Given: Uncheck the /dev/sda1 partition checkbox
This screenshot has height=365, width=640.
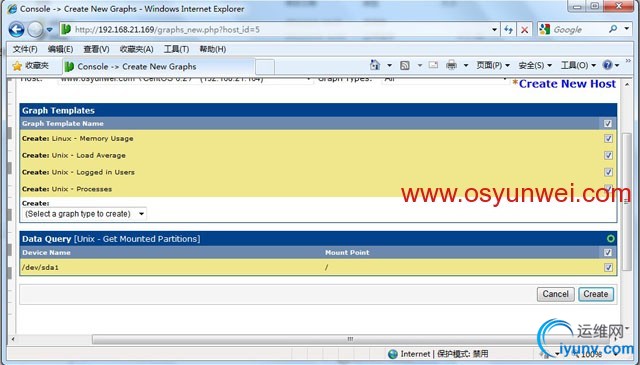Looking at the screenshot, I should [608, 267].
